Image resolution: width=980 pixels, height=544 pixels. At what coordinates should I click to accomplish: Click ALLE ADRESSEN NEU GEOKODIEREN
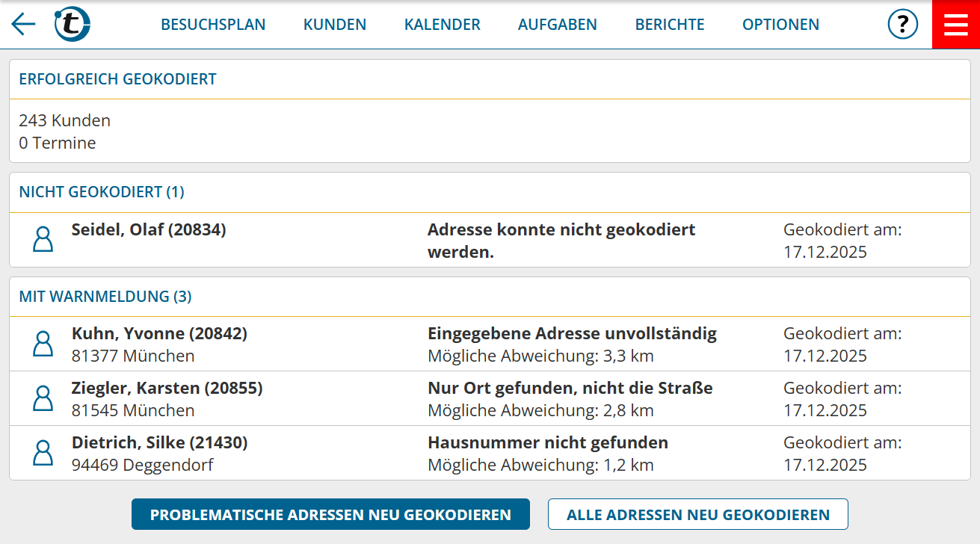coord(698,514)
